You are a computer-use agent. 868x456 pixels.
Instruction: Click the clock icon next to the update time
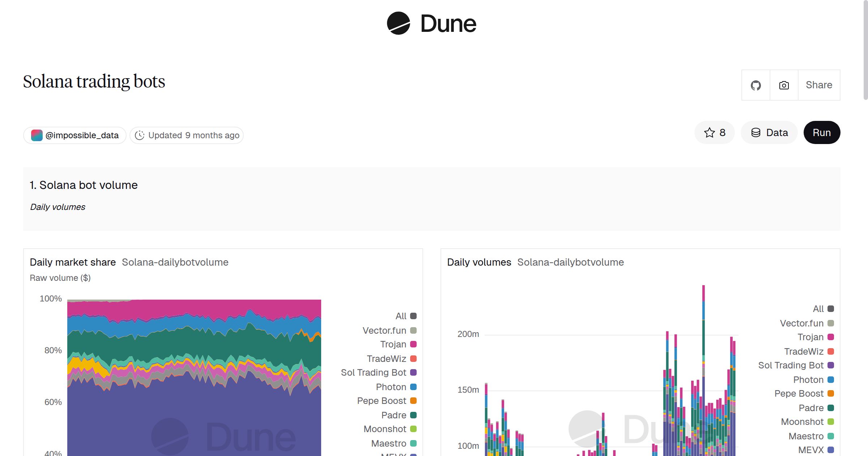point(140,135)
